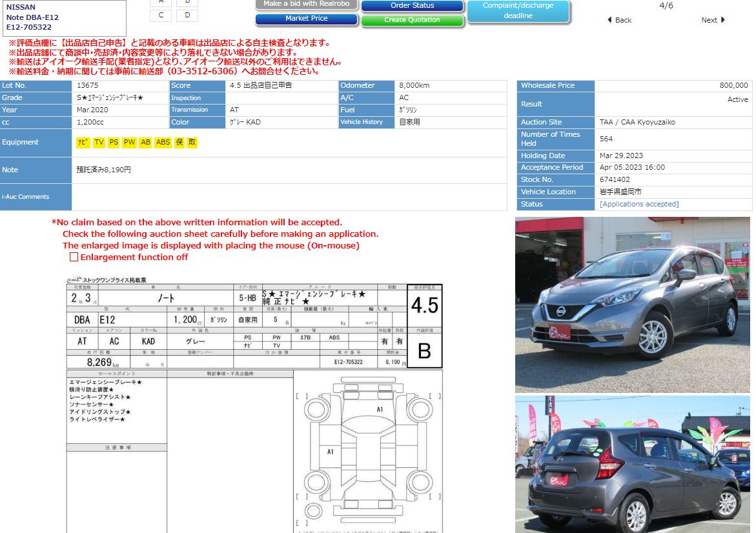
Task: Go to previous vehicle with Back arrow
Action: [x=619, y=20]
